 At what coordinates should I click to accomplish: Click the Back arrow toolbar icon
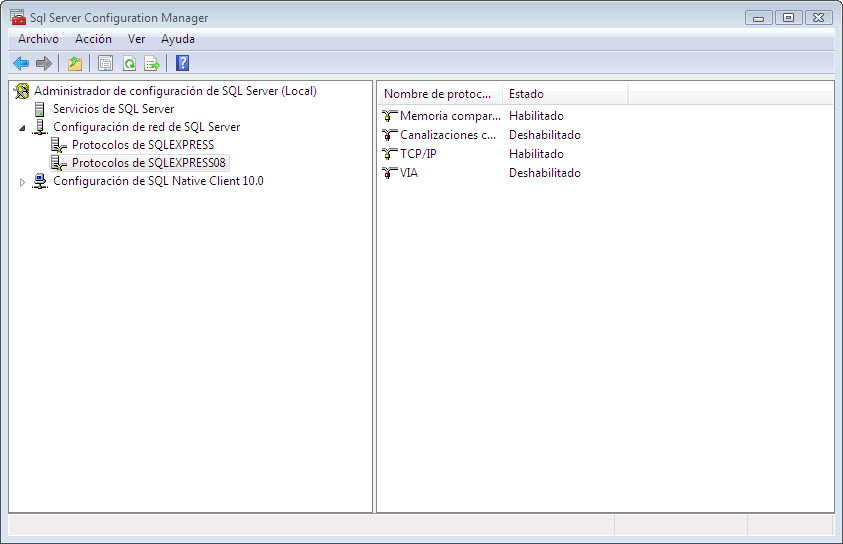[x=21, y=63]
